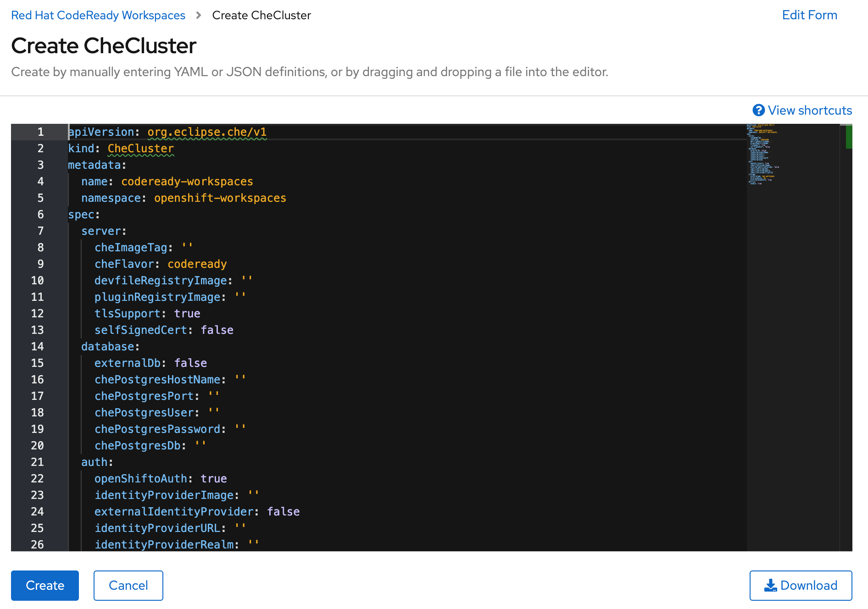Click line number 14 in the gutter
The width and height of the screenshot is (868, 609).
pos(37,347)
